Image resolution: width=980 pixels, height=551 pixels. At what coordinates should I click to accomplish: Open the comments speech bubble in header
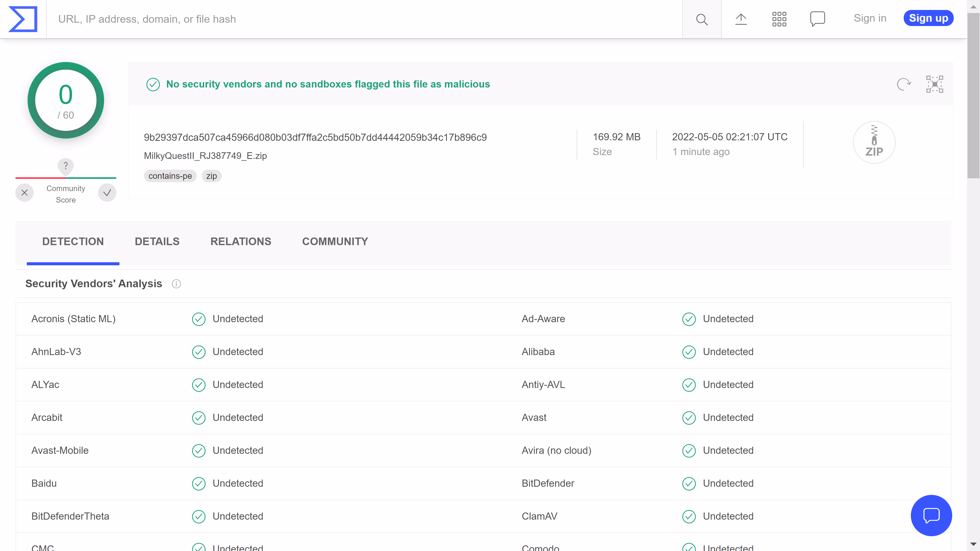coord(817,19)
